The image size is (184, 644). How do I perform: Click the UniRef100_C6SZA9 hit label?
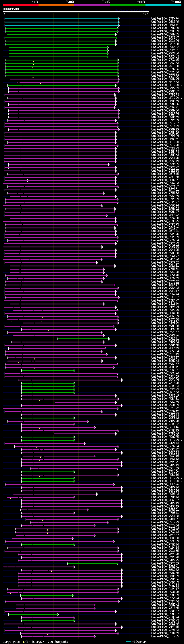click(x=165, y=22)
